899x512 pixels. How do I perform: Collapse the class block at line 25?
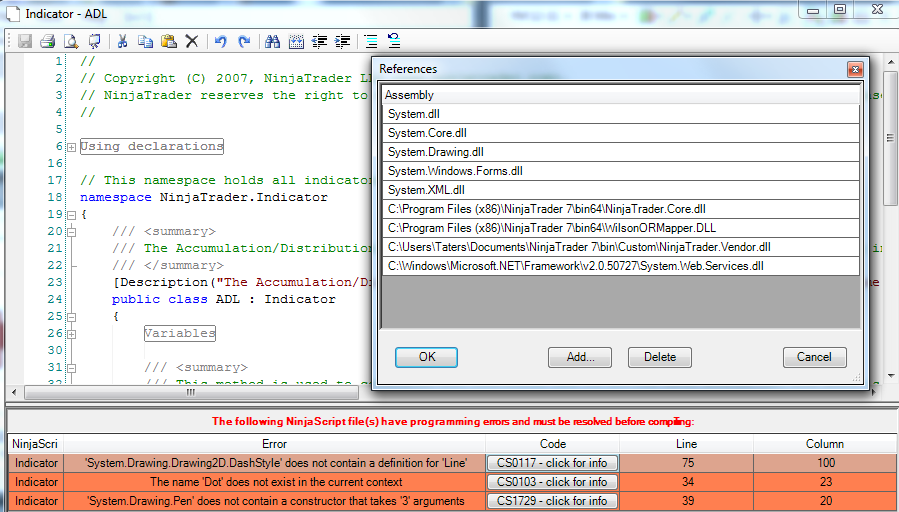coord(72,317)
